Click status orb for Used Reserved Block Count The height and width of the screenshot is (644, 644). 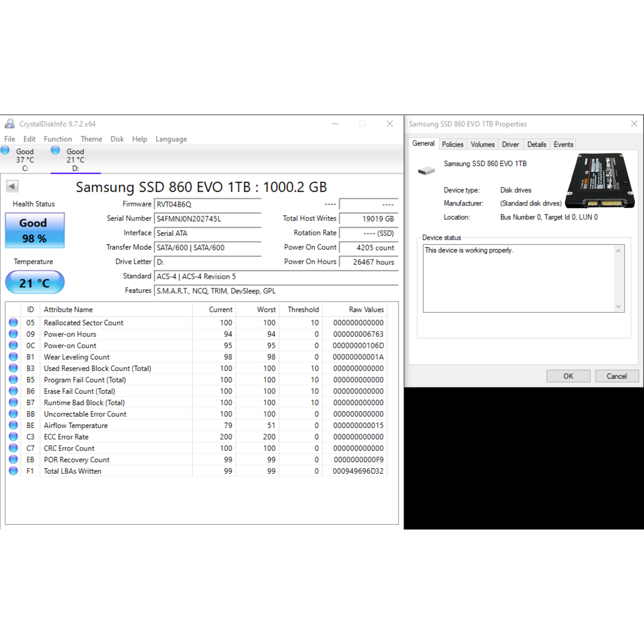coord(13,368)
